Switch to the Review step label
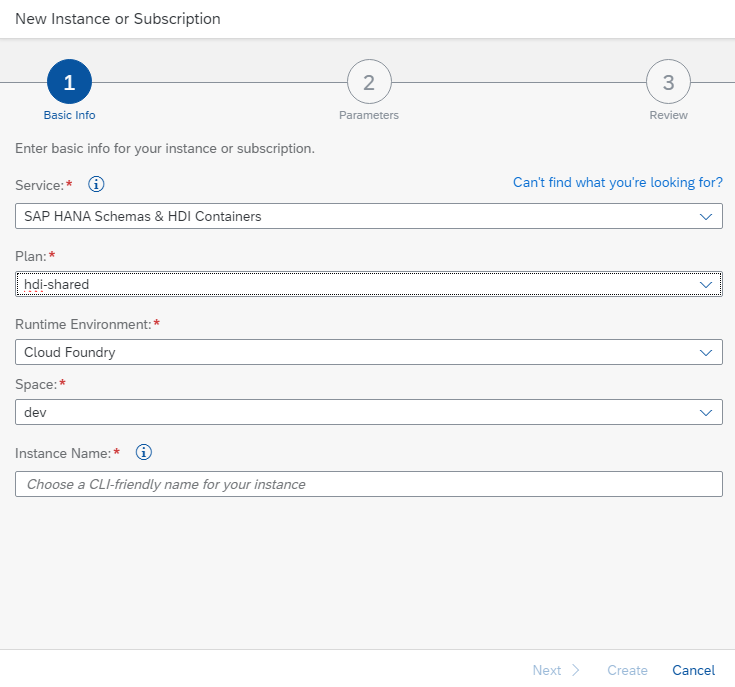 click(668, 115)
